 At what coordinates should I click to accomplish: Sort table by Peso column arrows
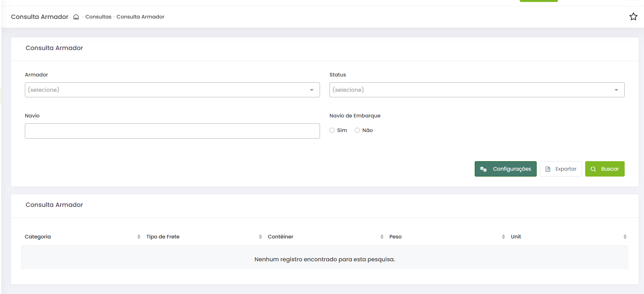coord(504,236)
